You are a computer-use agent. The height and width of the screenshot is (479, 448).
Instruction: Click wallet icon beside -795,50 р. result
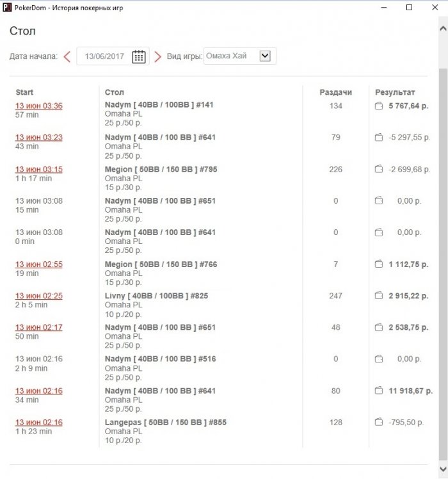coord(379,422)
